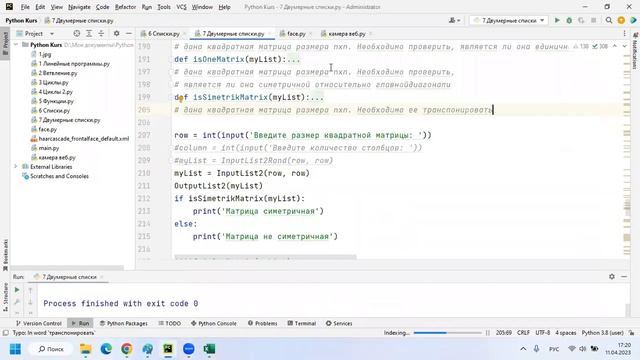Select '1 Линейные программы.py' file

coord(71,64)
